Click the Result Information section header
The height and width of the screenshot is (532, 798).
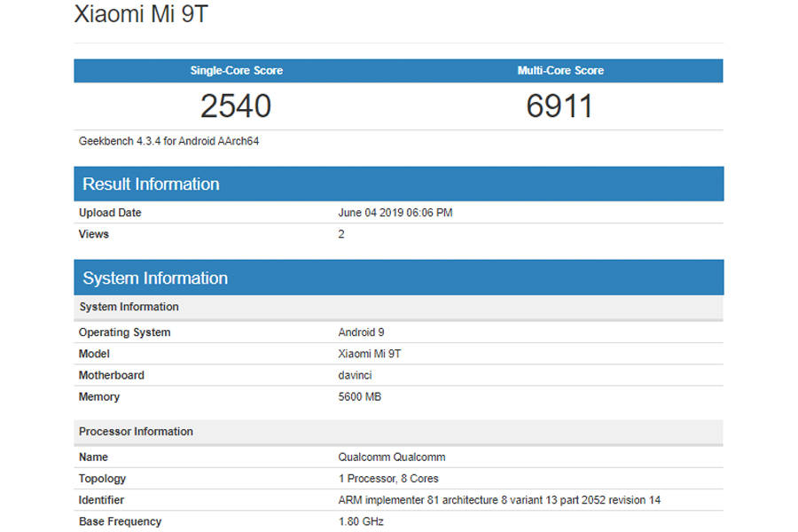tap(151, 184)
